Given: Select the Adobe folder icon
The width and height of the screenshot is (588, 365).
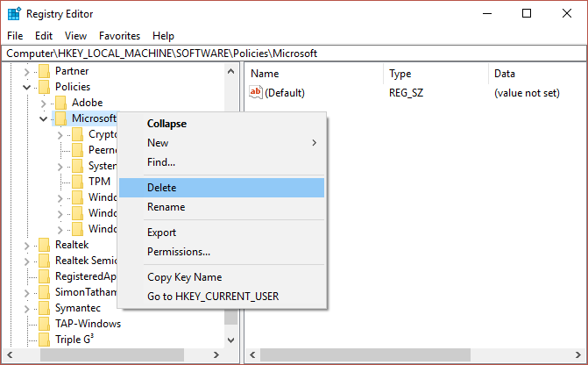Looking at the screenshot, I should [61, 103].
